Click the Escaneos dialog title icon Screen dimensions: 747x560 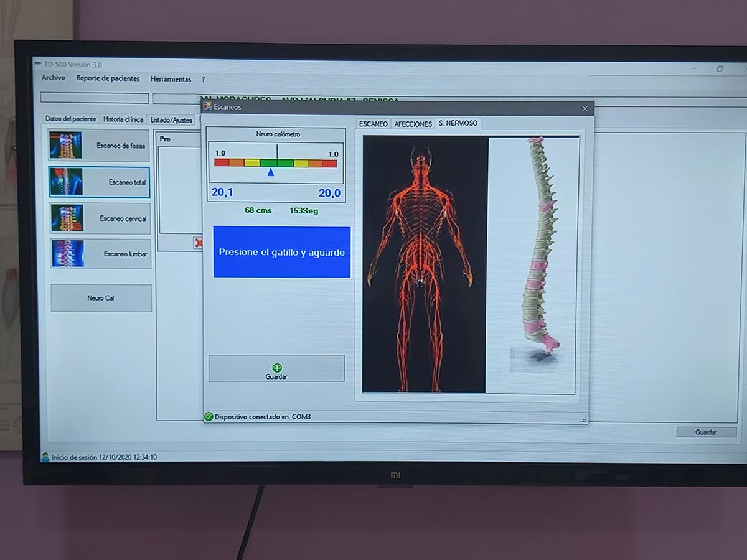coord(207,106)
